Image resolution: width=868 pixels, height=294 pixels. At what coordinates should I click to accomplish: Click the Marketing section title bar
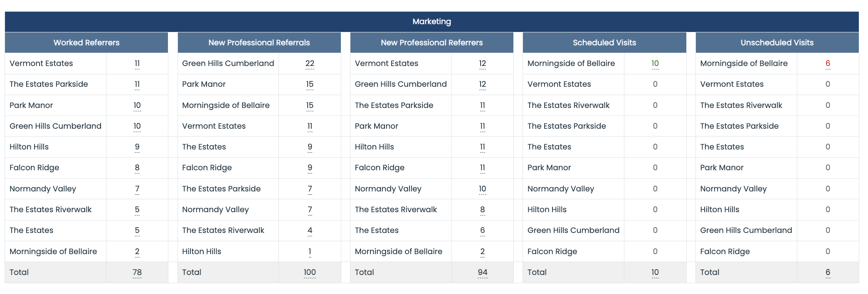(432, 22)
